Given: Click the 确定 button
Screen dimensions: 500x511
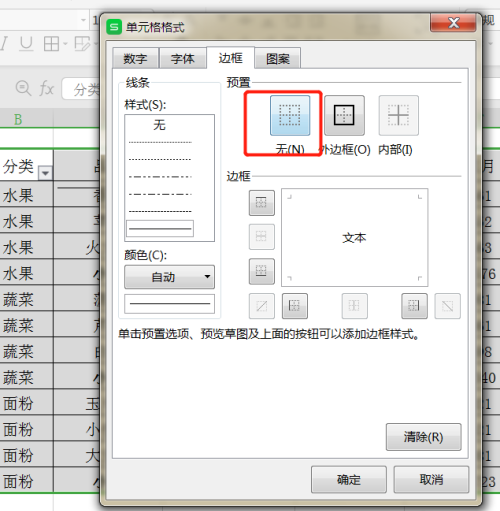Looking at the screenshot, I should tap(349, 479).
